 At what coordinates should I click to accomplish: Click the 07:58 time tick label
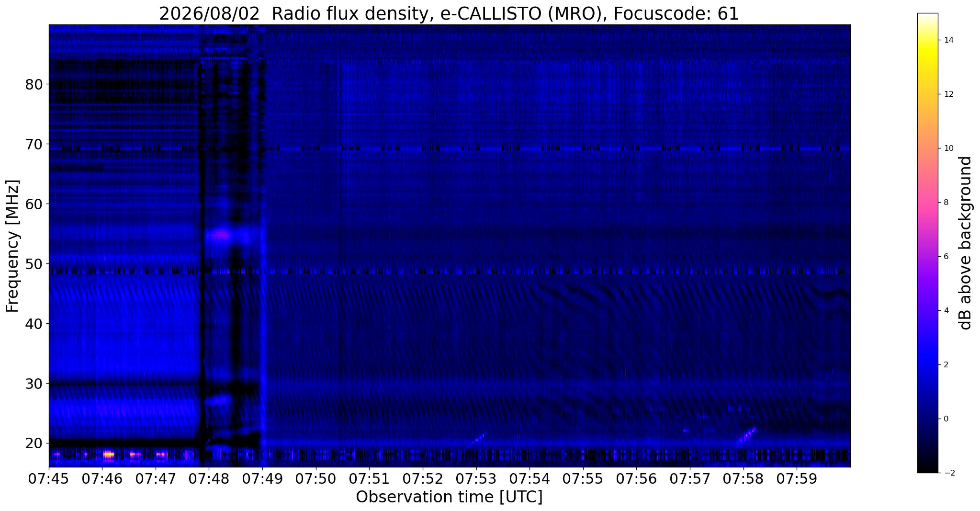743,479
